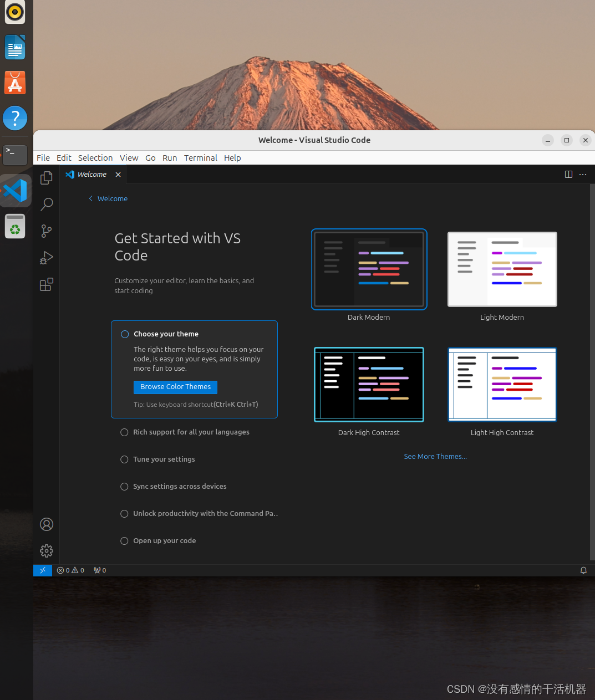Open Terminal from the dock
Viewport: 595px width, 700px height.
(15, 155)
